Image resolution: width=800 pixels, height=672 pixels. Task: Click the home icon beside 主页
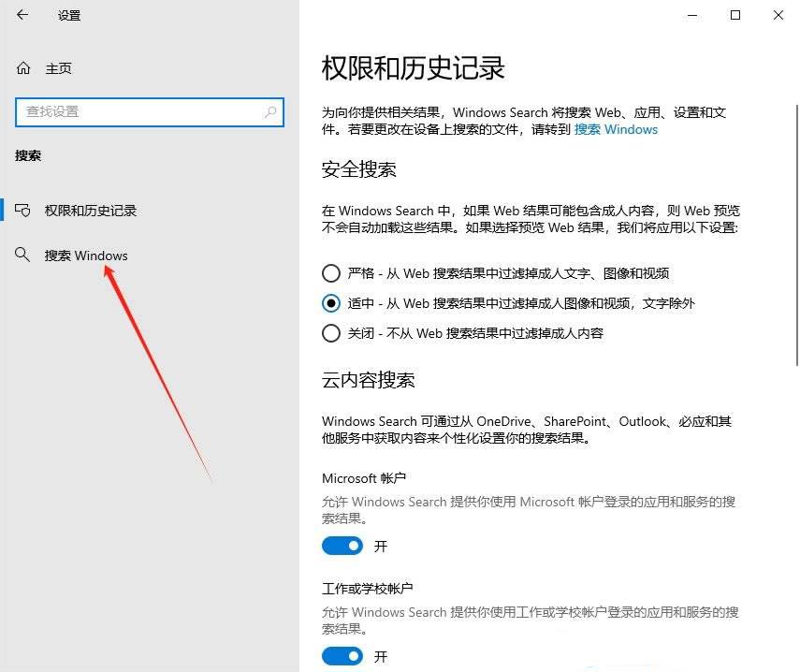tap(23, 68)
